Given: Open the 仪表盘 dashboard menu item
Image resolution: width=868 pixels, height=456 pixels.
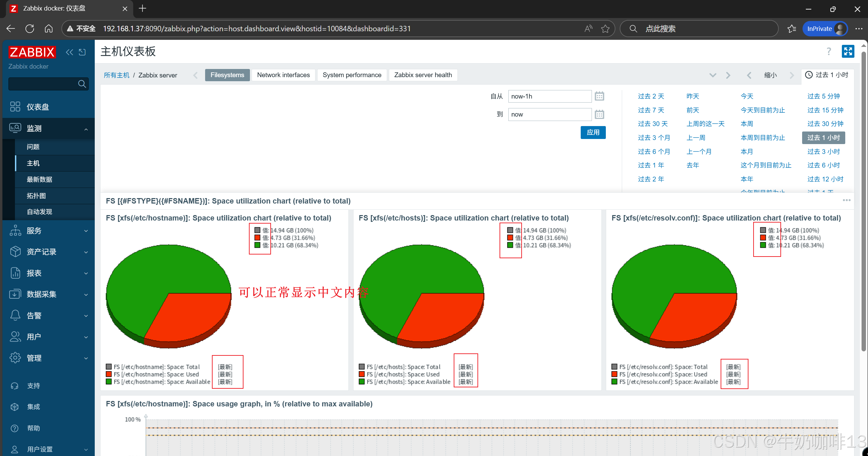Looking at the screenshot, I should coord(37,107).
